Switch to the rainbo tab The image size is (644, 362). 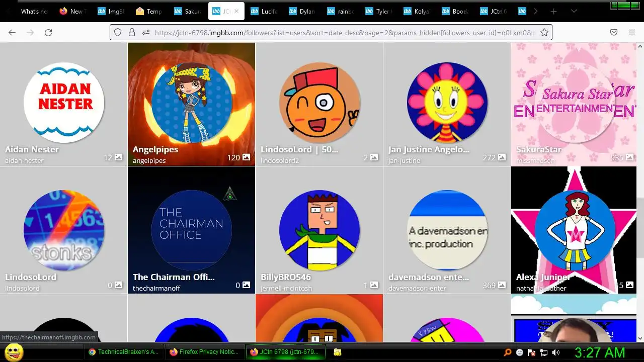pos(340,11)
